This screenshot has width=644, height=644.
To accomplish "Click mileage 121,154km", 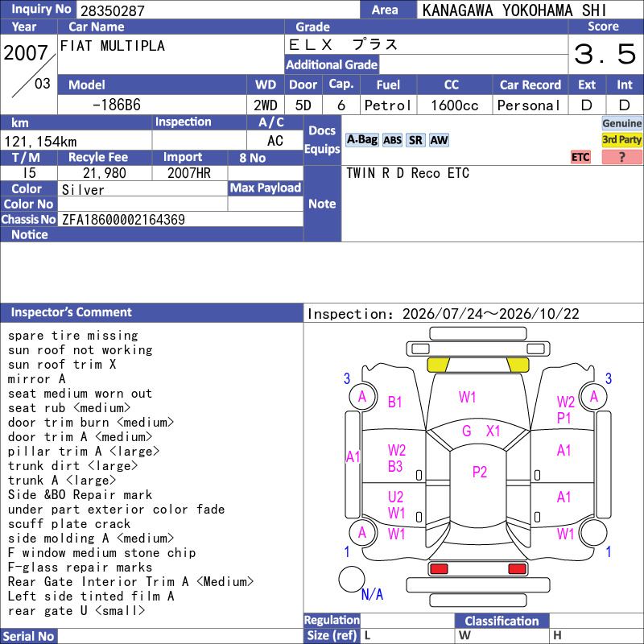I will click(x=40, y=142).
